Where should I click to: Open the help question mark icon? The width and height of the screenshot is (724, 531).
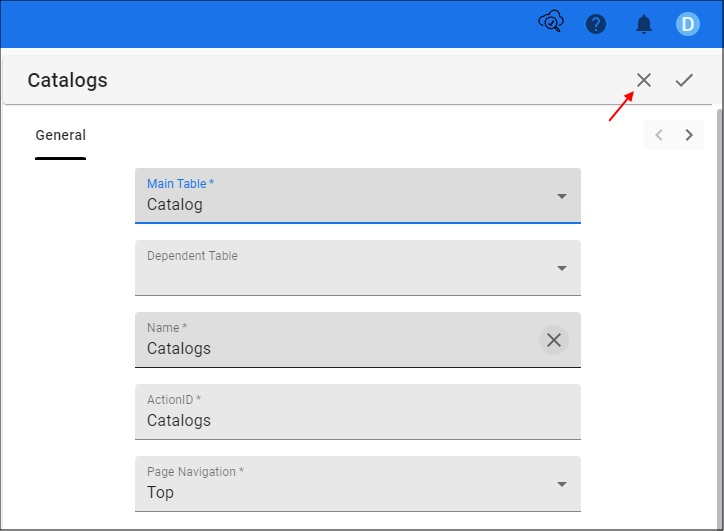(596, 24)
